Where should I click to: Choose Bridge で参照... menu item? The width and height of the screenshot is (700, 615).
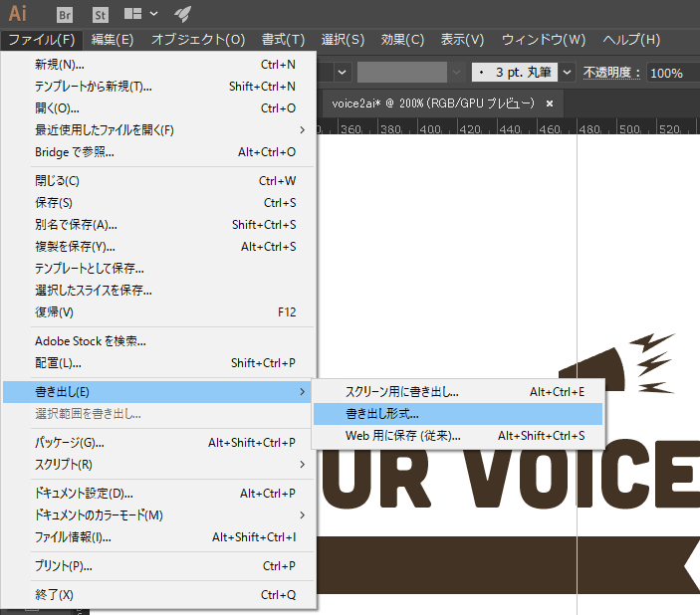point(159,151)
